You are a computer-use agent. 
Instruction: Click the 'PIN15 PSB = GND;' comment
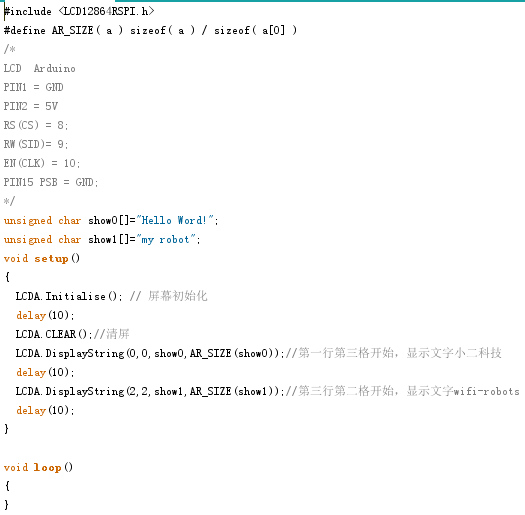[x=51, y=182]
